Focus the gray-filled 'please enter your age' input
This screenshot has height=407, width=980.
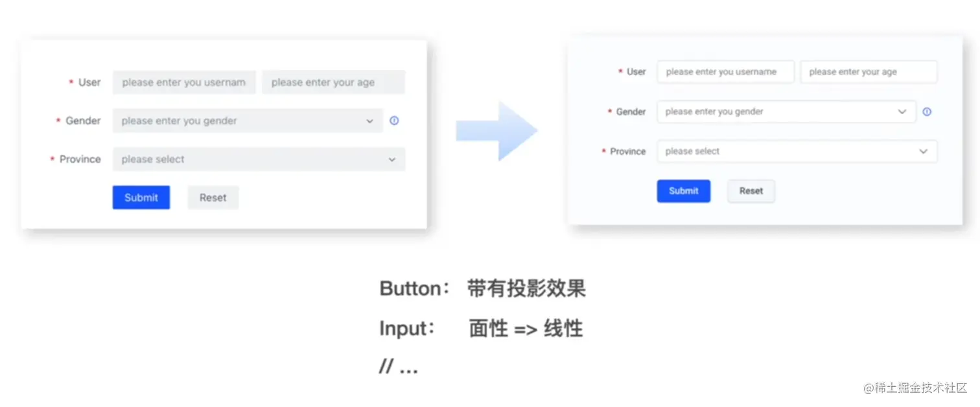tap(333, 82)
